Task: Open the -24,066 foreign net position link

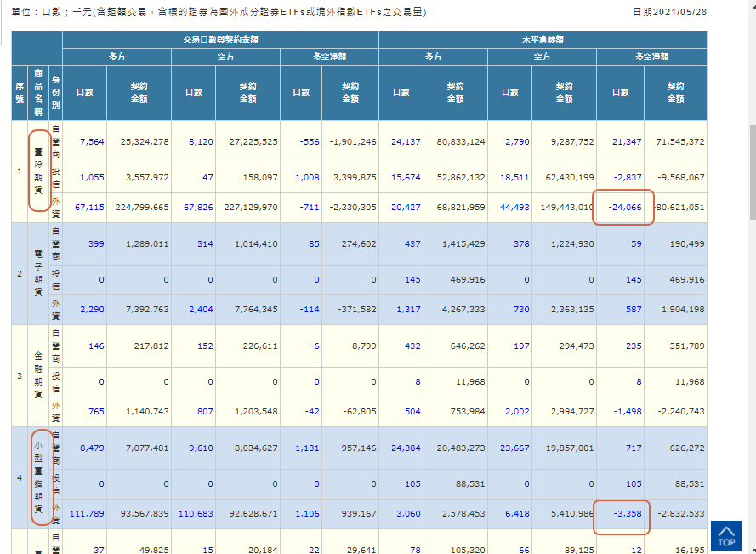Action: point(624,207)
